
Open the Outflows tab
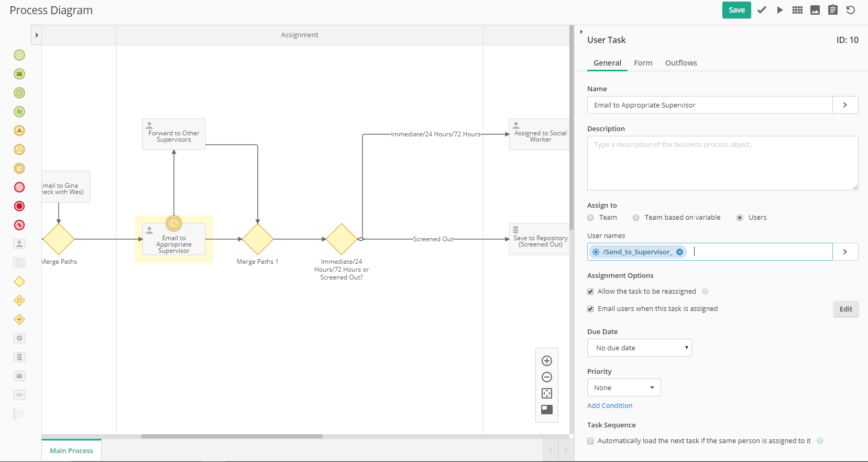coord(680,63)
